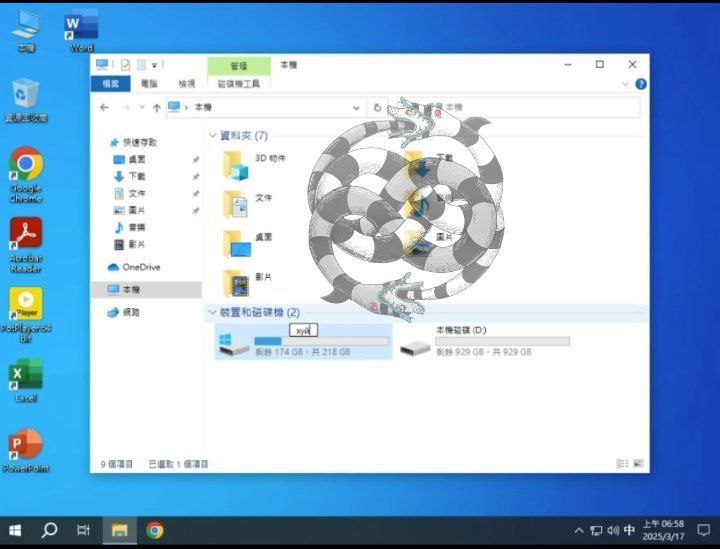This screenshot has width=720, height=549.
Task: Click the New Folder icon in quick access toolbar
Action: click(141, 65)
